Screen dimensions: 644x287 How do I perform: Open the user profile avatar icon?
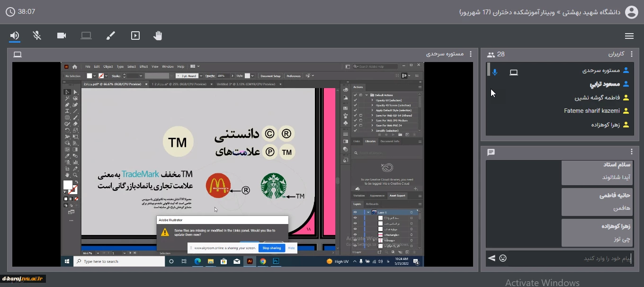click(x=632, y=12)
